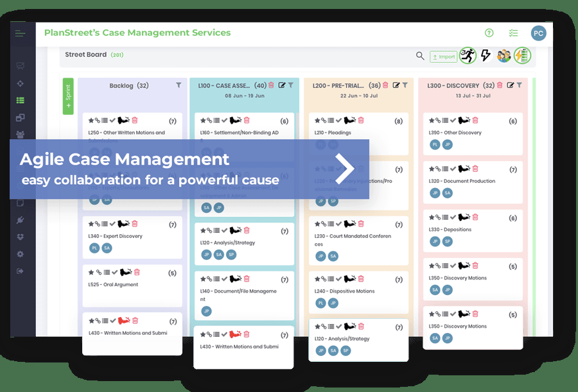Image resolution: width=578 pixels, height=392 pixels.
Task: Edit the L300 - DISCOVERY column
Action: [511, 85]
